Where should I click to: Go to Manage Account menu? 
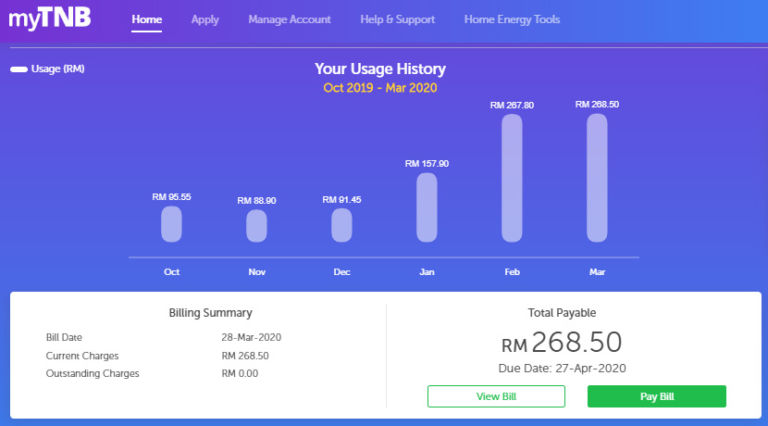[x=289, y=20]
